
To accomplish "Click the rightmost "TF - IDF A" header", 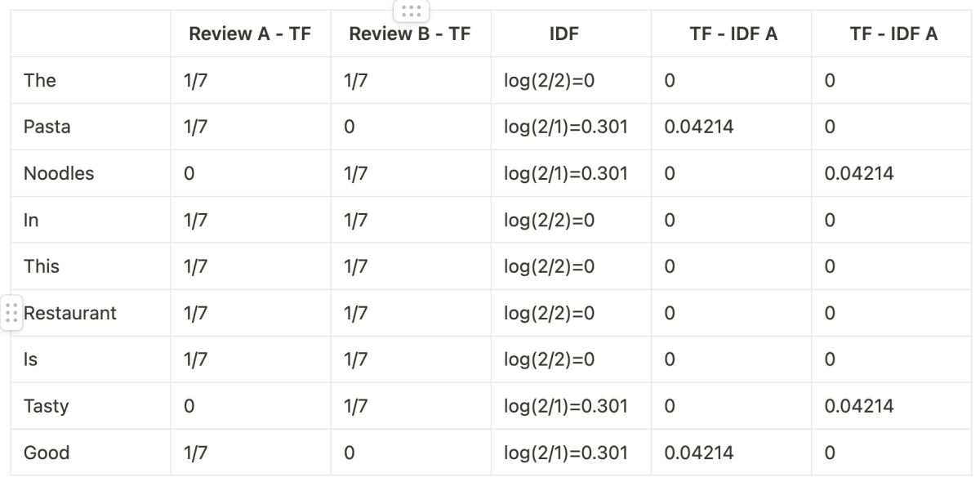I will (892, 34).
